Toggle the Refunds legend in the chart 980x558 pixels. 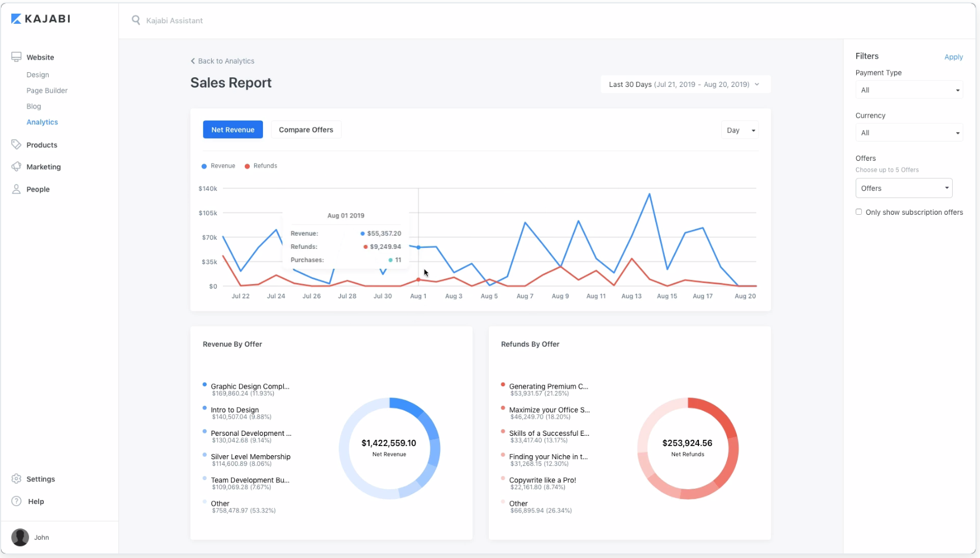click(x=261, y=165)
